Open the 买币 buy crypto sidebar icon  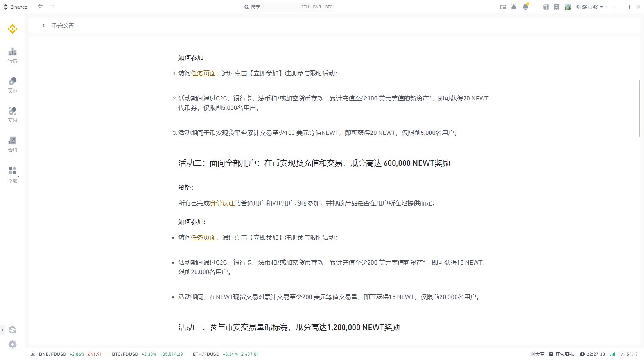[13, 85]
